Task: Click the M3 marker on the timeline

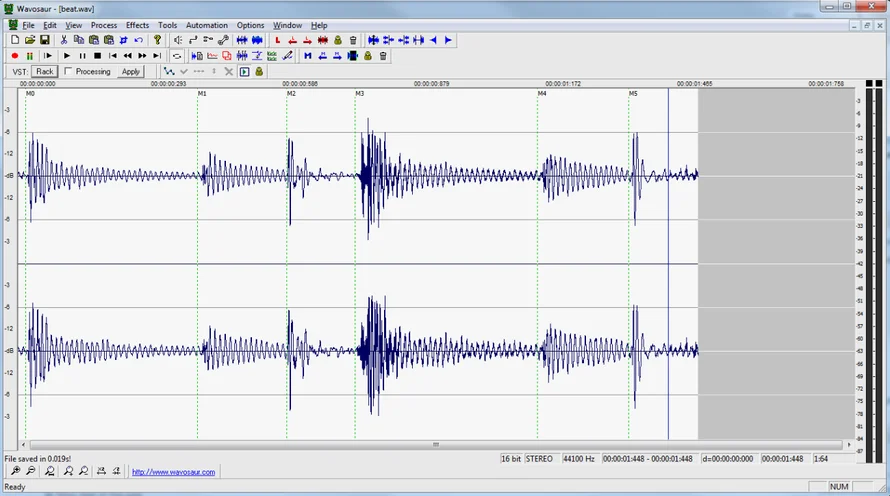Action: [359, 93]
